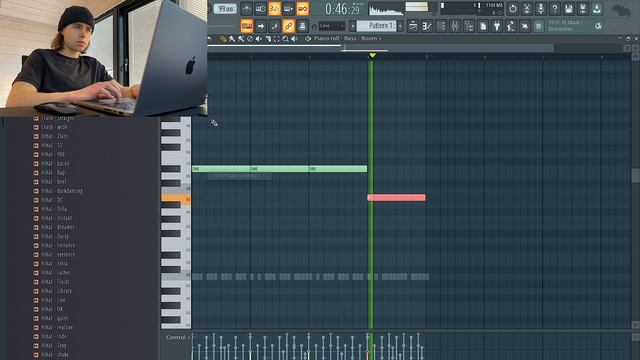The image size is (640, 360).
Task: Toggle the blend/overdub recording button
Action: (289, 9)
